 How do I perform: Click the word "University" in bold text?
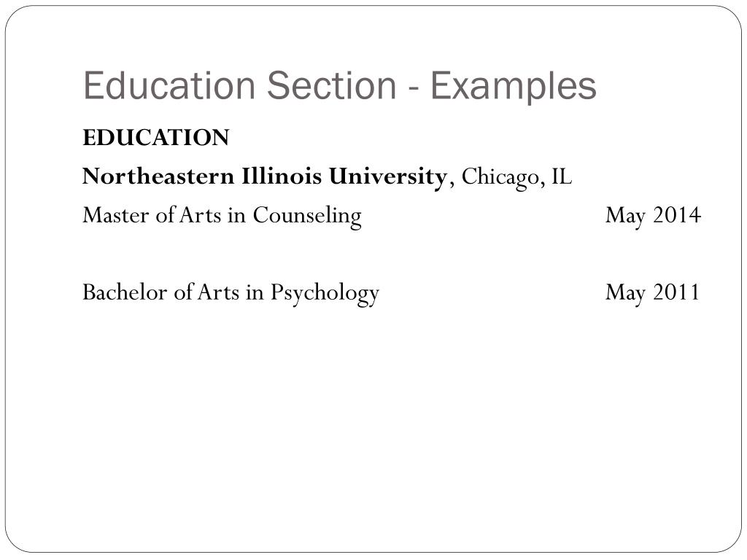point(388,178)
